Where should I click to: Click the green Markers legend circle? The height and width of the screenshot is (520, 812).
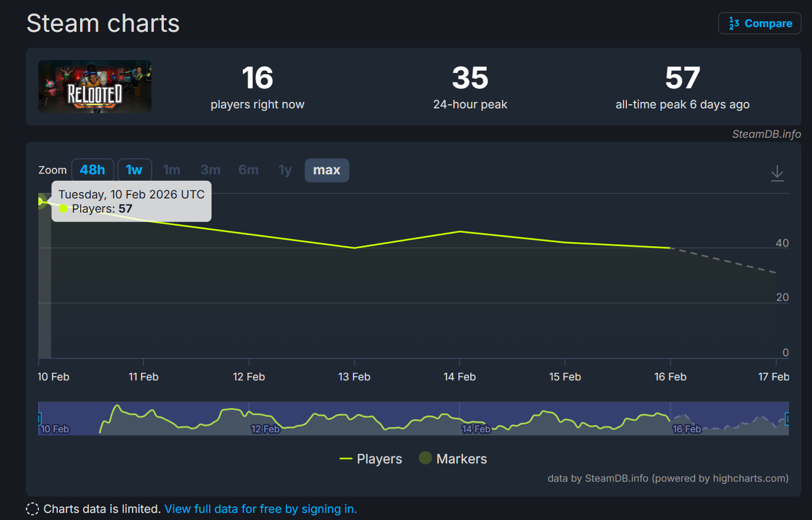[x=425, y=458]
